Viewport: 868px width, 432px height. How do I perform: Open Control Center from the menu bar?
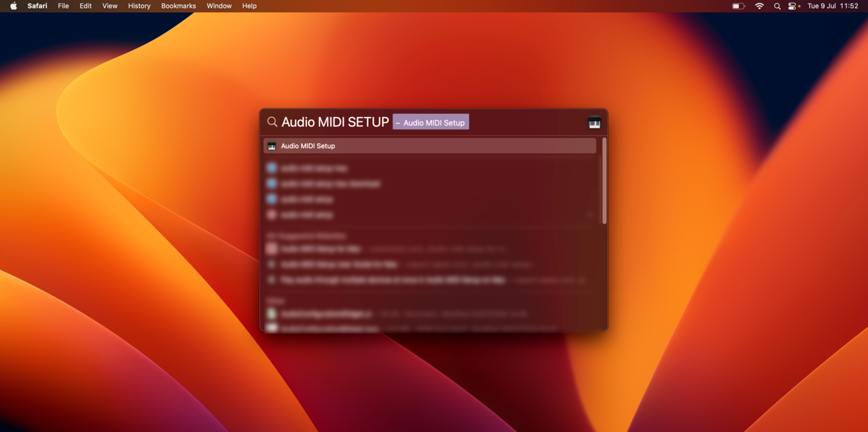(793, 6)
